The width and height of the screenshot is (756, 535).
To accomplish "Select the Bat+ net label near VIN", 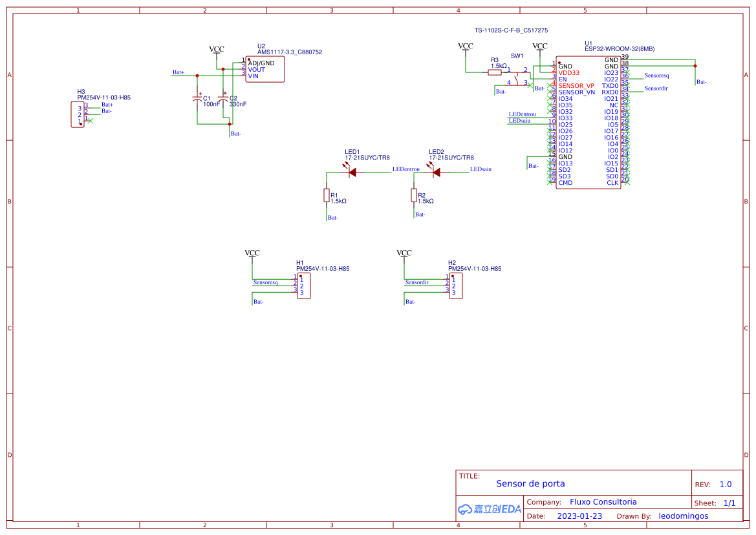I will 178,72.
